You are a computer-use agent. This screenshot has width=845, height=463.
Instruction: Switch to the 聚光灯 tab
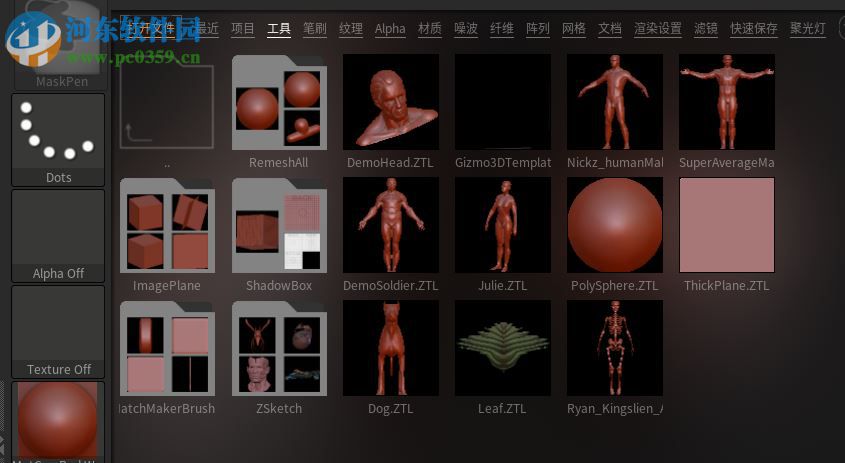click(x=808, y=28)
